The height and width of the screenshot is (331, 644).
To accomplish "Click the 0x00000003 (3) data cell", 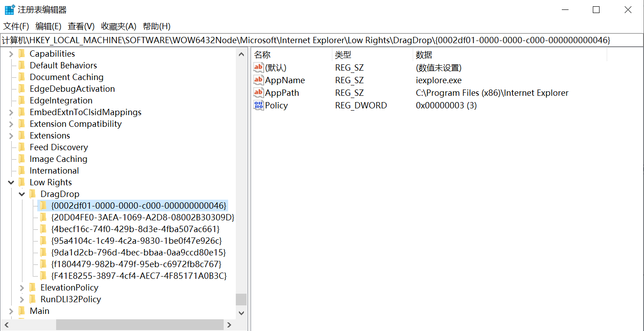I will [446, 105].
